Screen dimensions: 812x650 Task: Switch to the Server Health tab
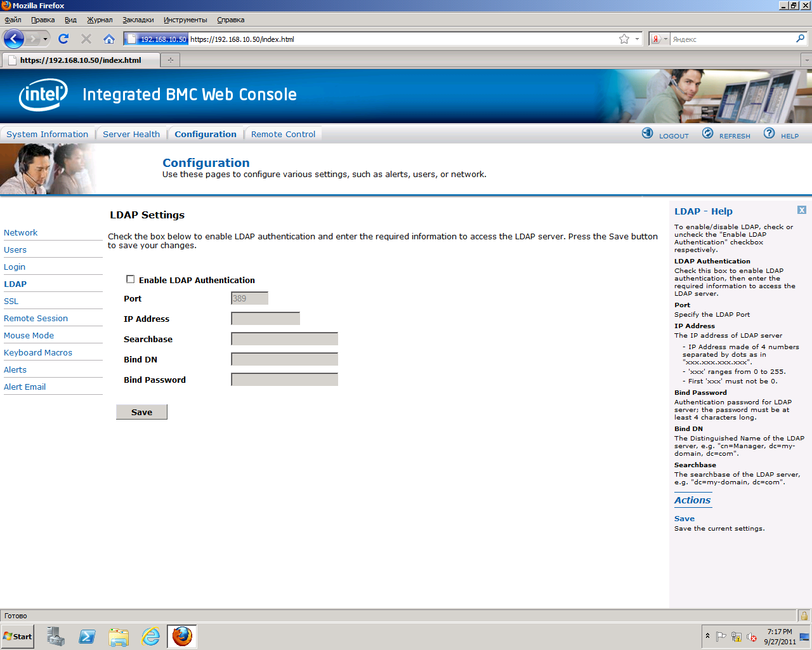131,134
